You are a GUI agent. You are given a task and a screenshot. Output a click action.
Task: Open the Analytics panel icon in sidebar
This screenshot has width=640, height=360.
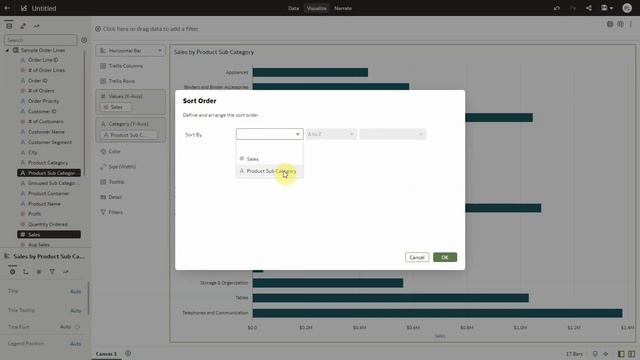click(x=37, y=26)
